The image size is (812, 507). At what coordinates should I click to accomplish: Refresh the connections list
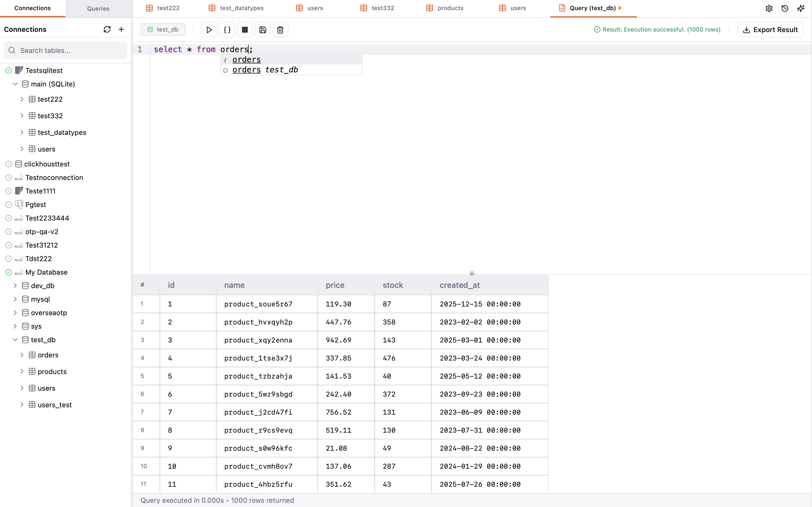tap(107, 29)
